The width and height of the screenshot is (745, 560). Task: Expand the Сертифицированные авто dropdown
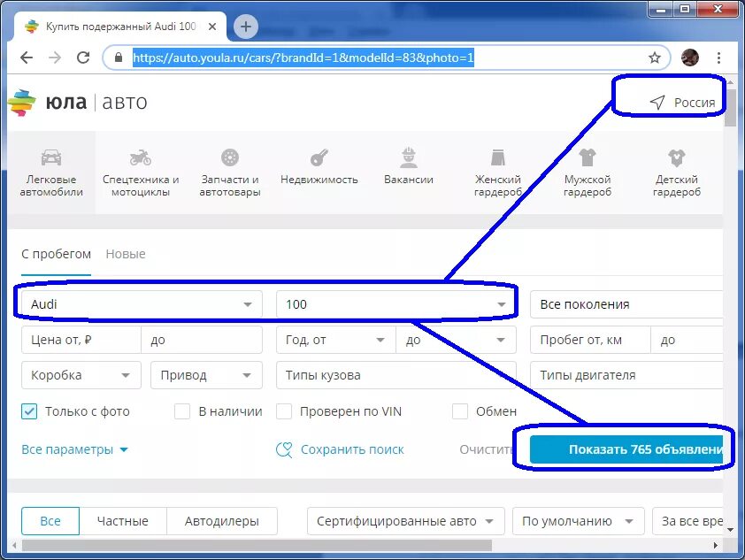click(x=406, y=521)
